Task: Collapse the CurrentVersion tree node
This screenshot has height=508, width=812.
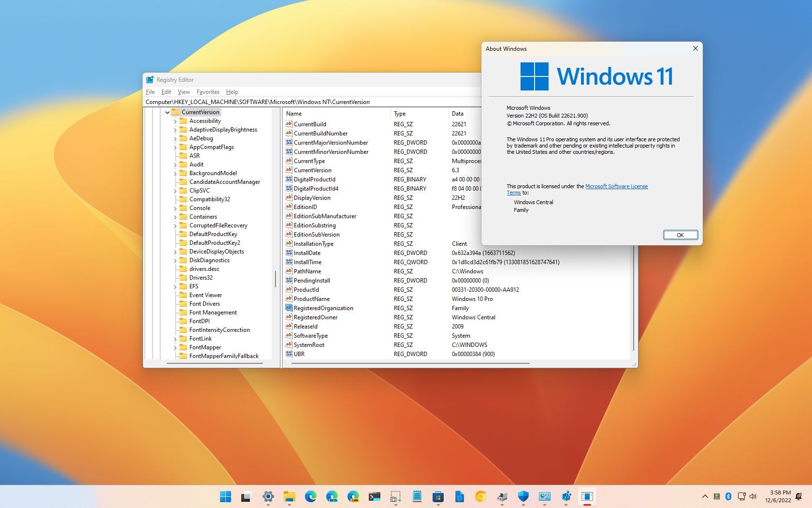Action: point(167,112)
